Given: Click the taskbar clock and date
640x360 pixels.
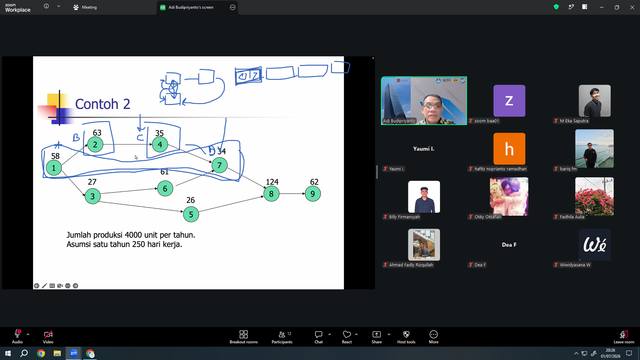Looking at the screenshot, I should click(611, 353).
